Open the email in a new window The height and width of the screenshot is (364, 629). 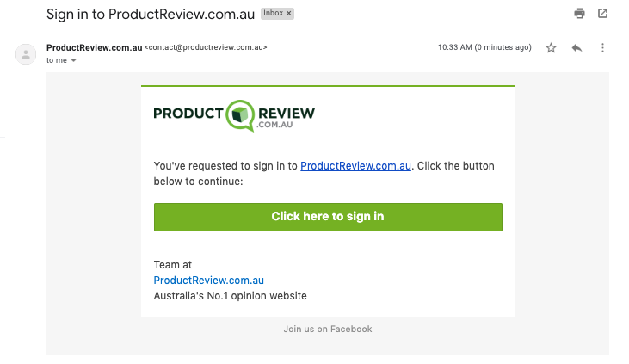(602, 14)
